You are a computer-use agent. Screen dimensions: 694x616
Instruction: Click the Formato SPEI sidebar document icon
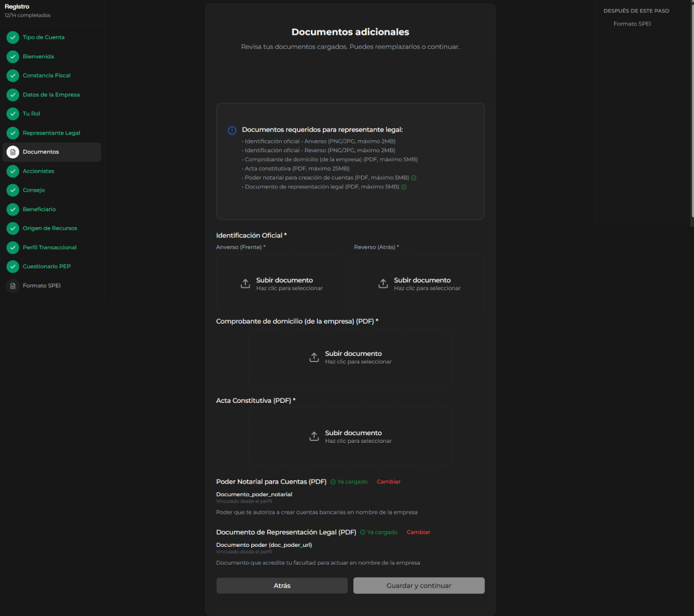click(13, 286)
